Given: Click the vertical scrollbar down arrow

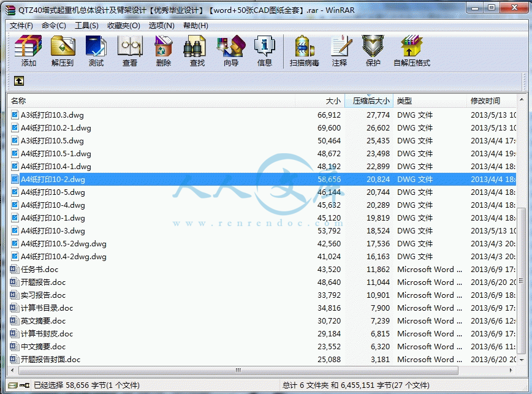Looking at the screenshot, I should pos(522,360).
